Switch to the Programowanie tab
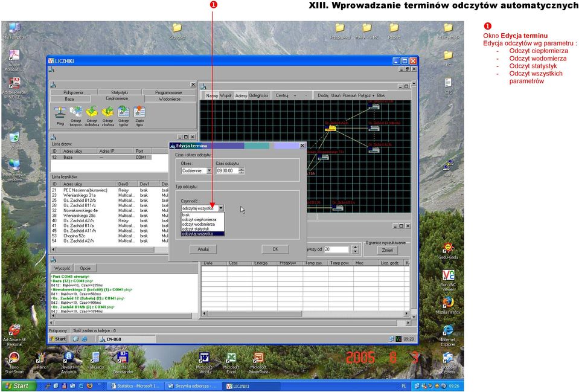The width and height of the screenshot is (579, 392). point(168,92)
